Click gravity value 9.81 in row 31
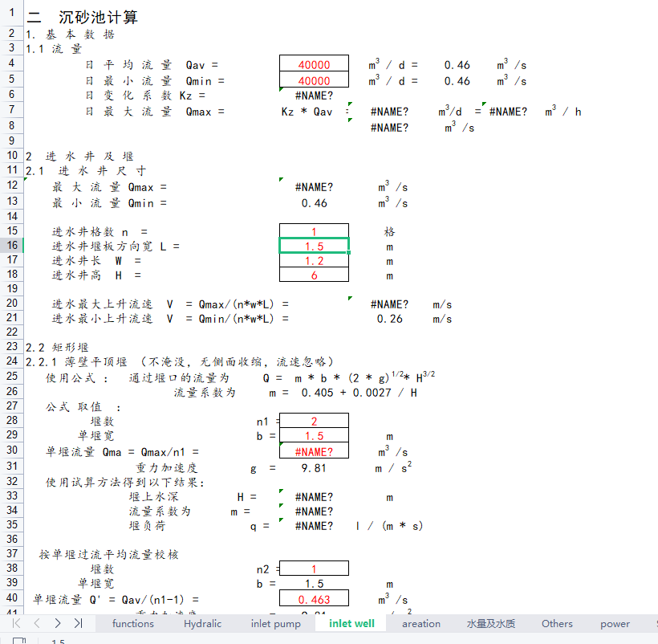Image resolution: width=658 pixels, height=644 pixels. click(x=314, y=467)
